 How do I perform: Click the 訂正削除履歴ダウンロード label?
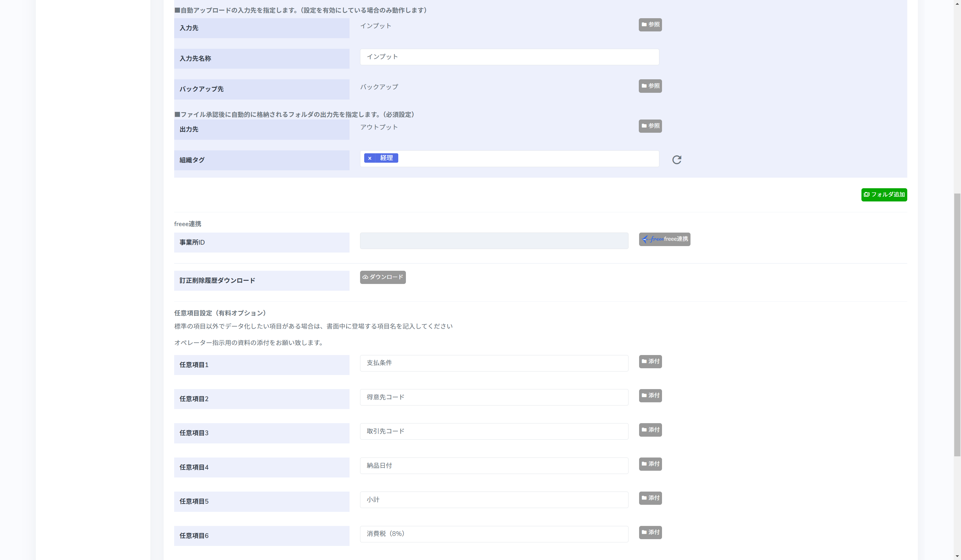pos(217,280)
